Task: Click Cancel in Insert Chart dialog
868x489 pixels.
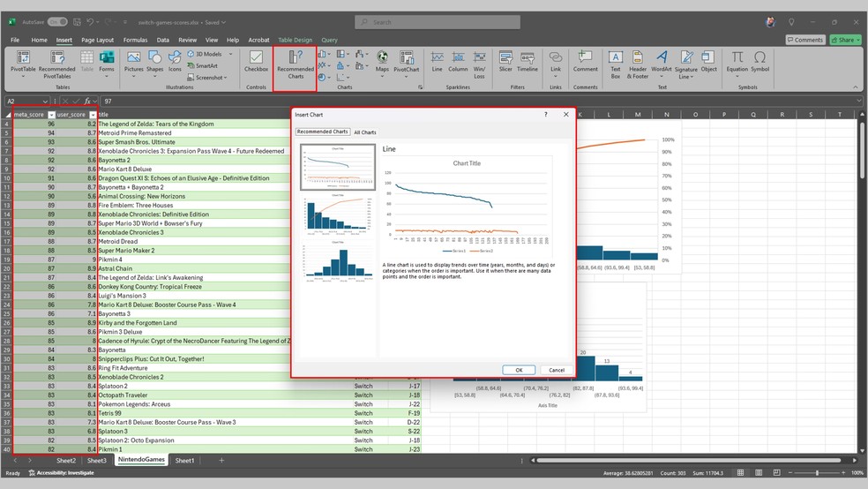Action: pyautogui.click(x=556, y=370)
